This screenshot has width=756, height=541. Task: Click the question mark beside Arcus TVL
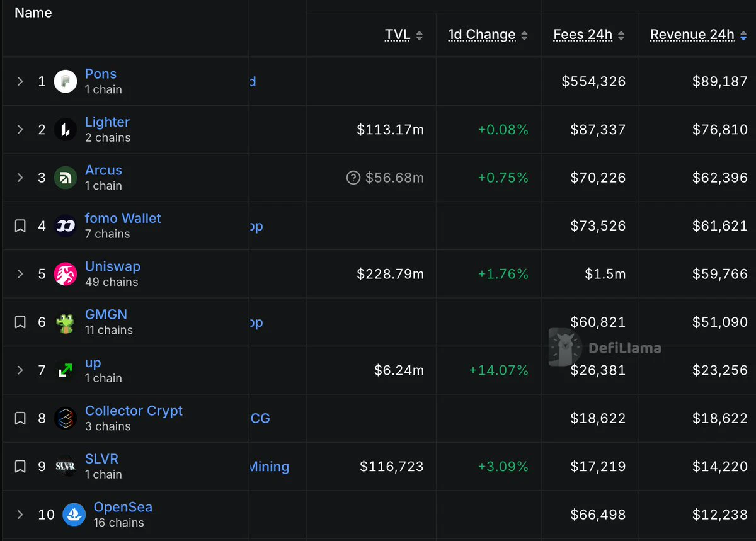point(353,178)
